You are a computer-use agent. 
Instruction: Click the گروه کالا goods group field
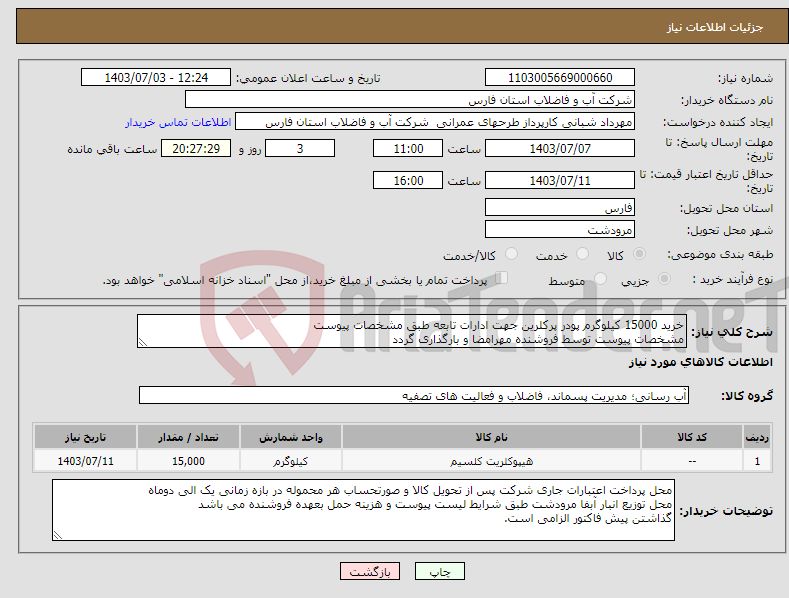(x=414, y=395)
